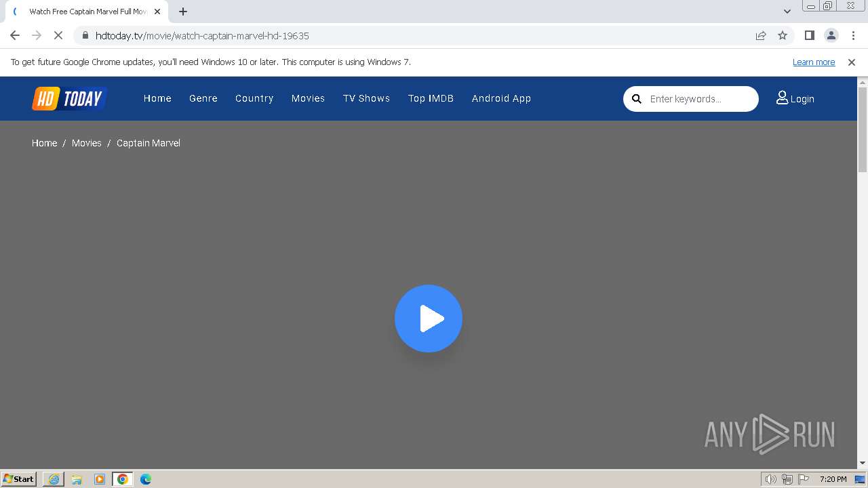Bookmark this tab with star icon
This screenshot has height=488, width=868.
[783, 35]
